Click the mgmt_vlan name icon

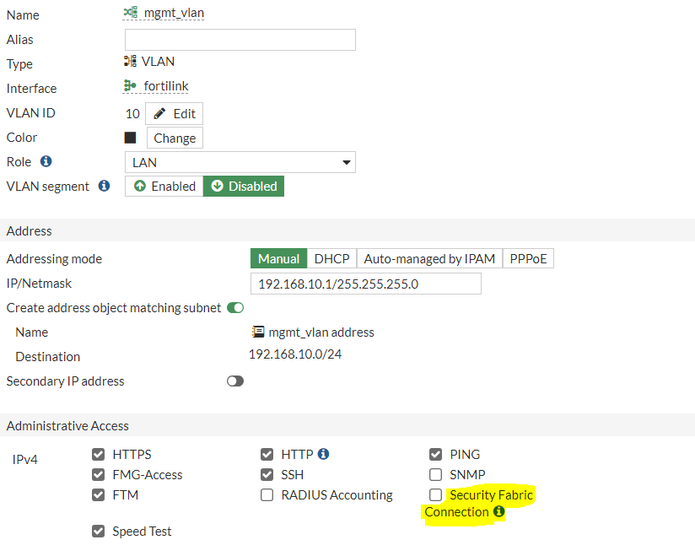pyautogui.click(x=130, y=12)
